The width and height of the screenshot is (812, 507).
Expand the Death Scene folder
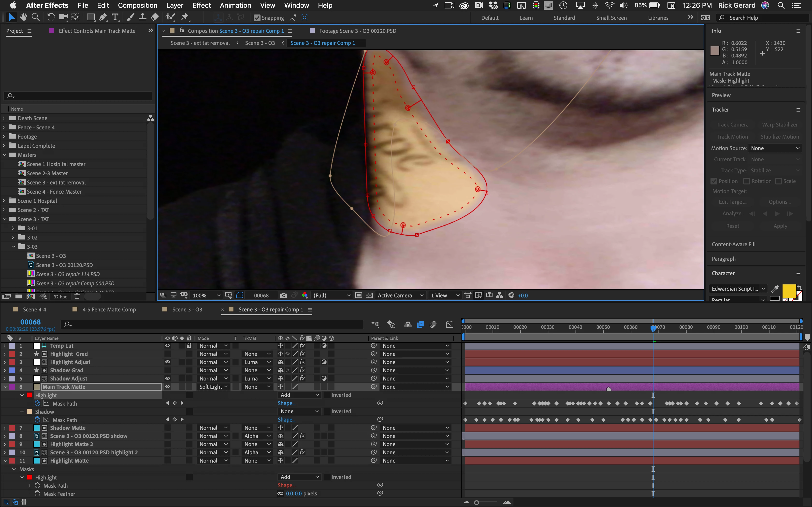coord(4,118)
